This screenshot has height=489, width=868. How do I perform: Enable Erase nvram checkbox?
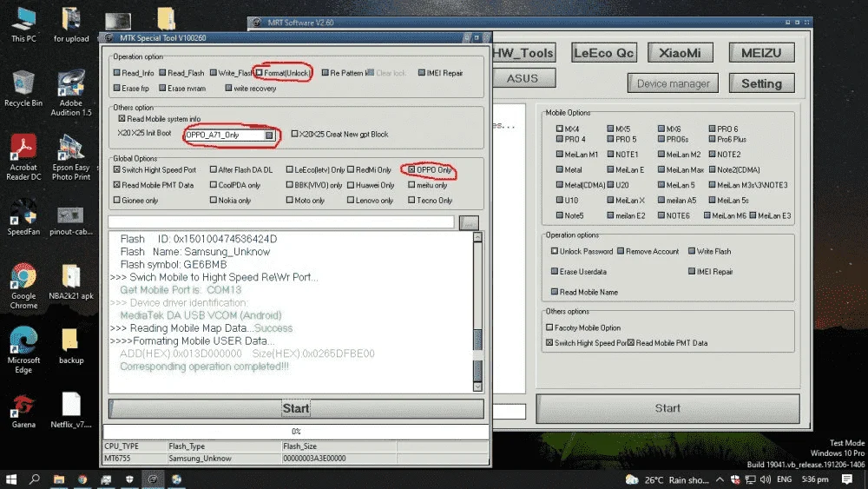coord(163,88)
